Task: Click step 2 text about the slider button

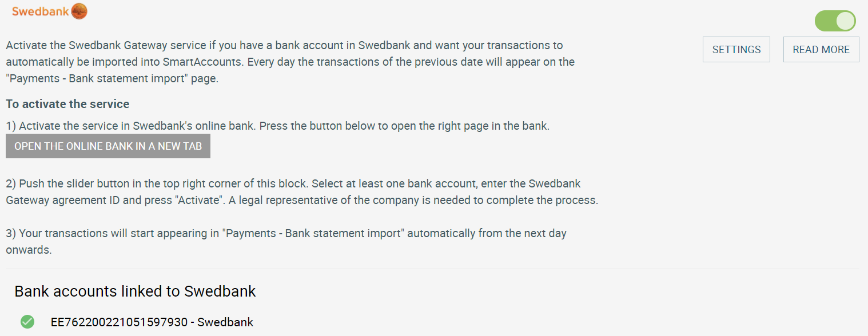Action: (x=302, y=192)
